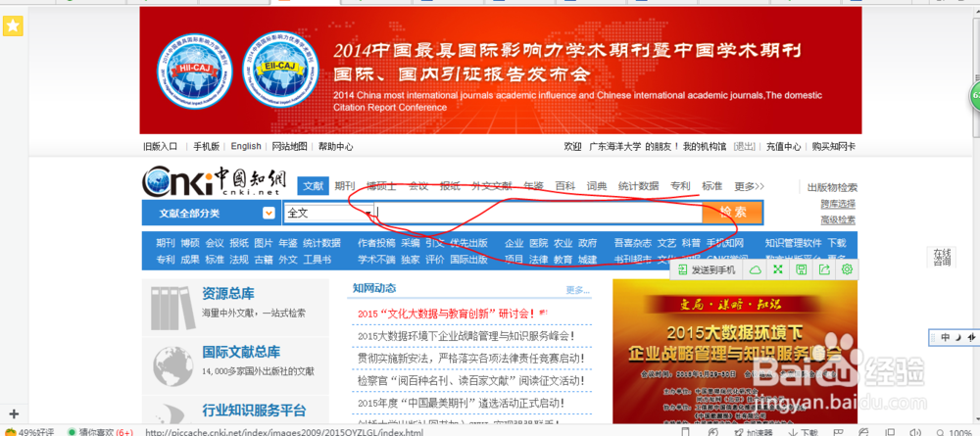Image resolution: width=980 pixels, height=436 pixels.
Task: Open 国际文献总库 link
Action: click(x=241, y=352)
